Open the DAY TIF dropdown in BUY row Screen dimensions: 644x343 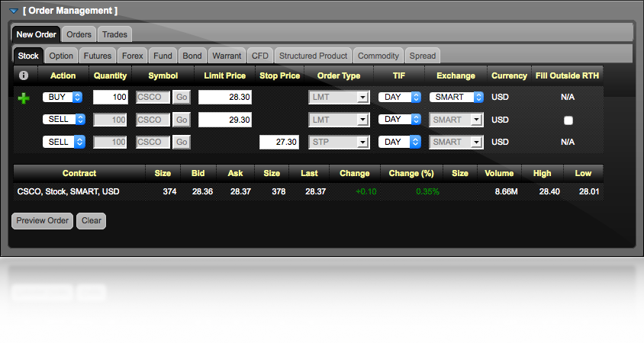(x=400, y=98)
